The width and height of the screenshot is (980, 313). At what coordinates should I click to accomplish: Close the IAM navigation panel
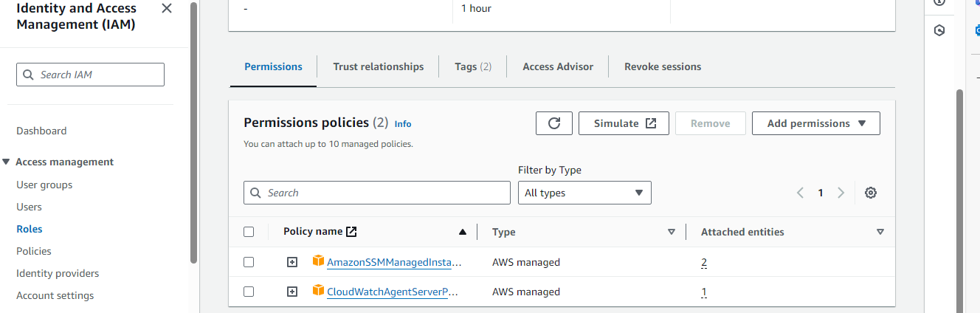pos(167,9)
